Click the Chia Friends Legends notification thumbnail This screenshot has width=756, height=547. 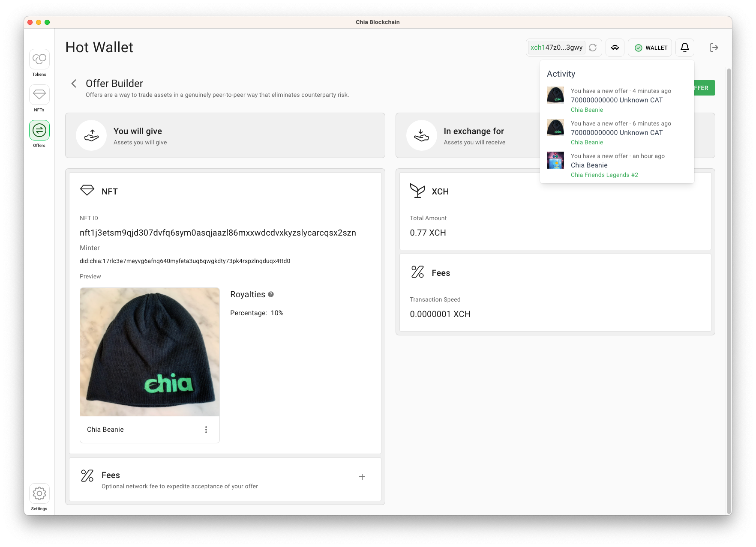point(555,160)
